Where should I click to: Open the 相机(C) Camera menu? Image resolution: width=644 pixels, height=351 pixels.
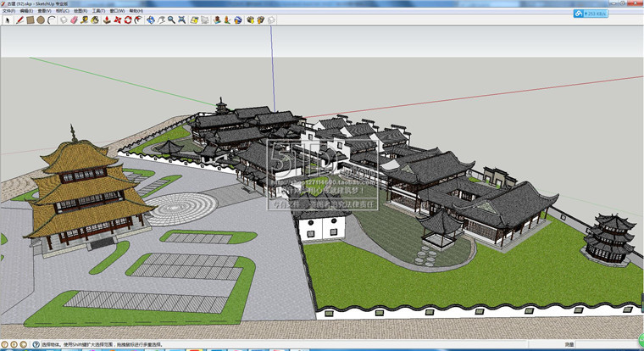tap(63, 11)
